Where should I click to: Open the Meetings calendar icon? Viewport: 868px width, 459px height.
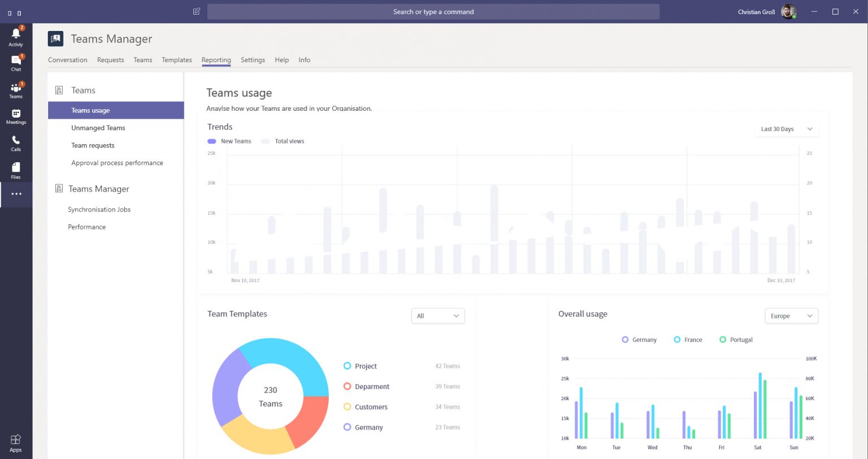pos(16,116)
